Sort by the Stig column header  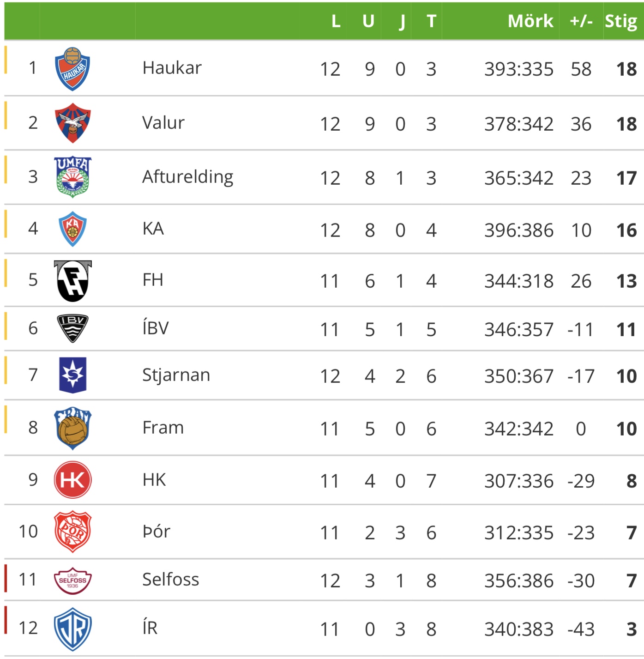(621, 21)
